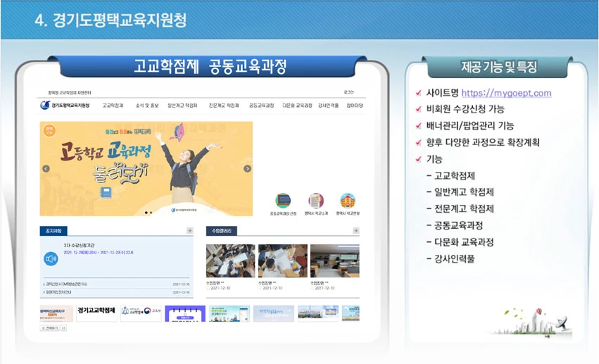Select the first banner pagination dot

coord(146,213)
